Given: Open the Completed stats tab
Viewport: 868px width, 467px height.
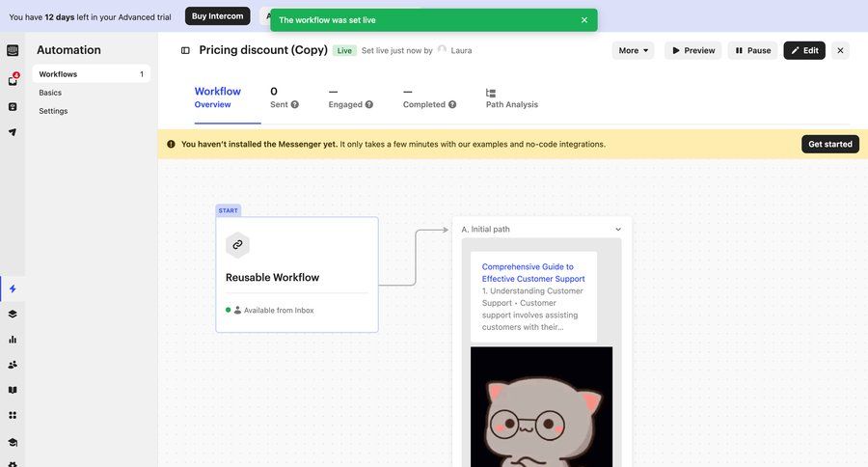Looking at the screenshot, I should click(x=429, y=97).
